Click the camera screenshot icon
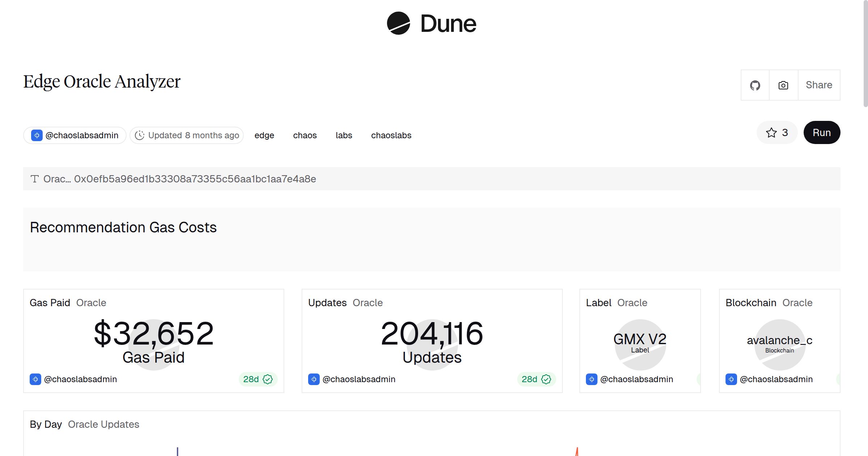 click(783, 85)
